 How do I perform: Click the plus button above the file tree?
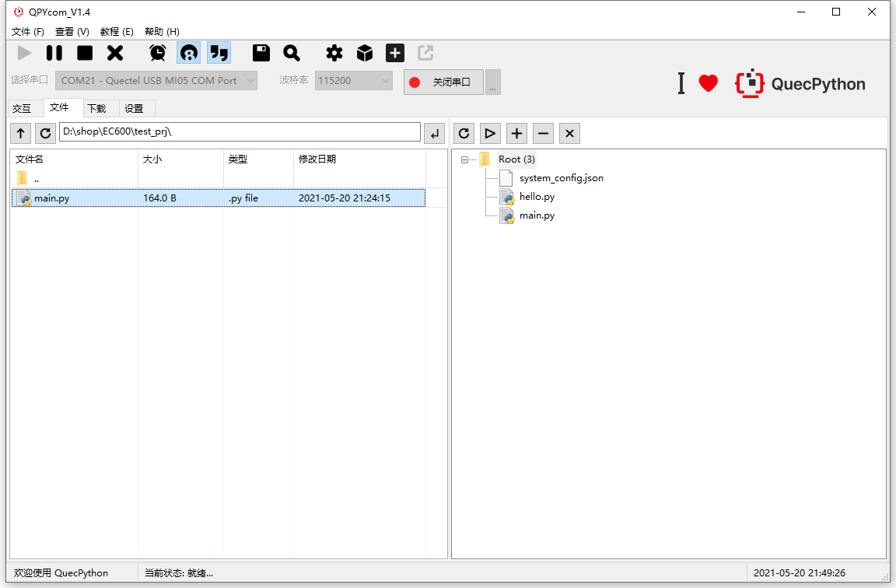pyautogui.click(x=516, y=133)
